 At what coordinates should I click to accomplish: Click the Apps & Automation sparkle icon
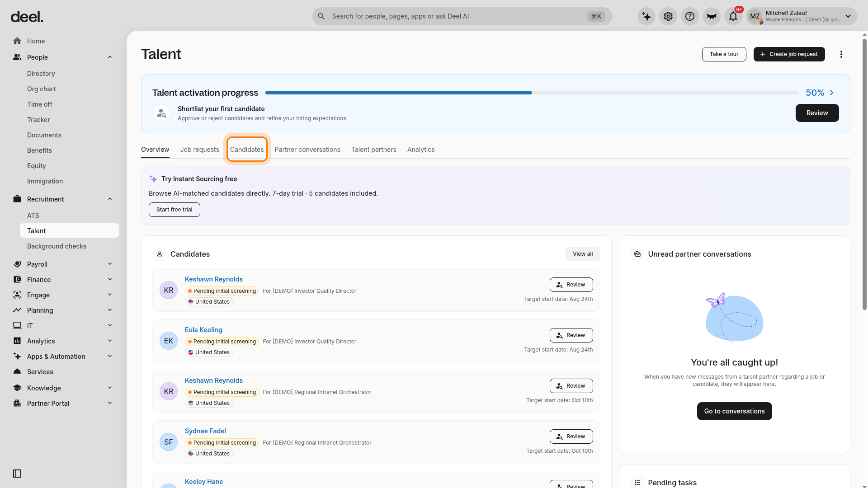coord(17,357)
